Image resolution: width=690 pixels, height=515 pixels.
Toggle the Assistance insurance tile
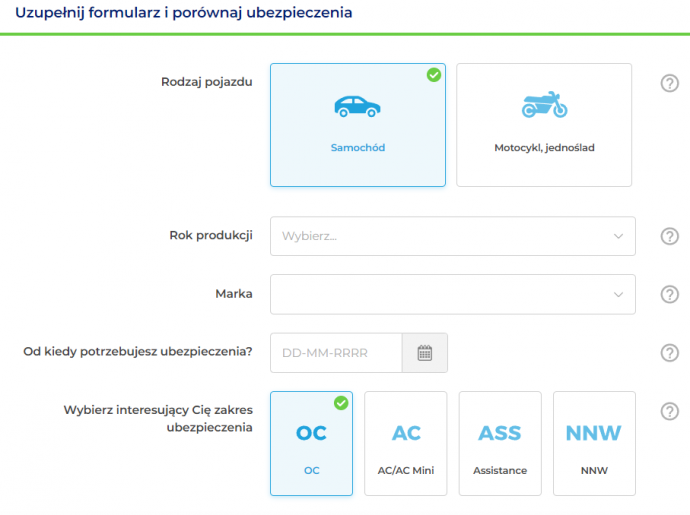[500, 443]
